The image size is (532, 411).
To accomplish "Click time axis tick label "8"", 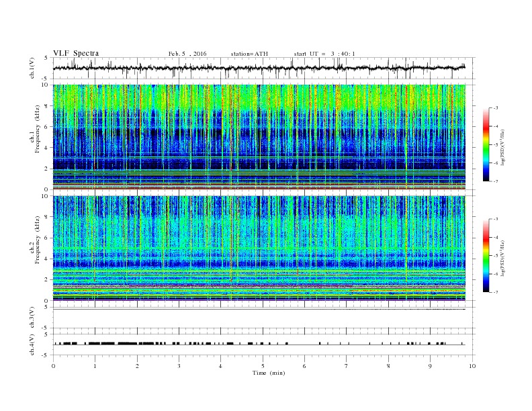I will tap(388, 366).
